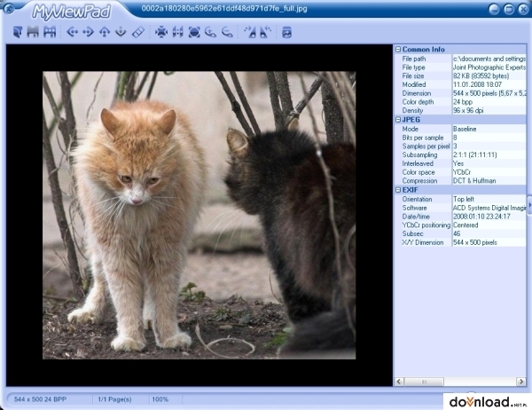Rotate image using second rotate icon
Viewport: 532px width, 410px height.
(x=265, y=32)
